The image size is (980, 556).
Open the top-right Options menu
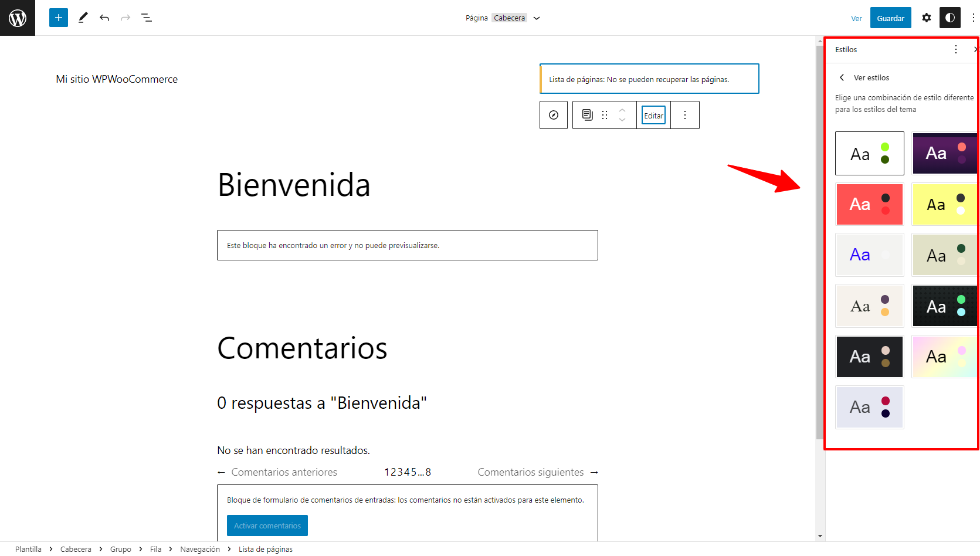pos(973,18)
